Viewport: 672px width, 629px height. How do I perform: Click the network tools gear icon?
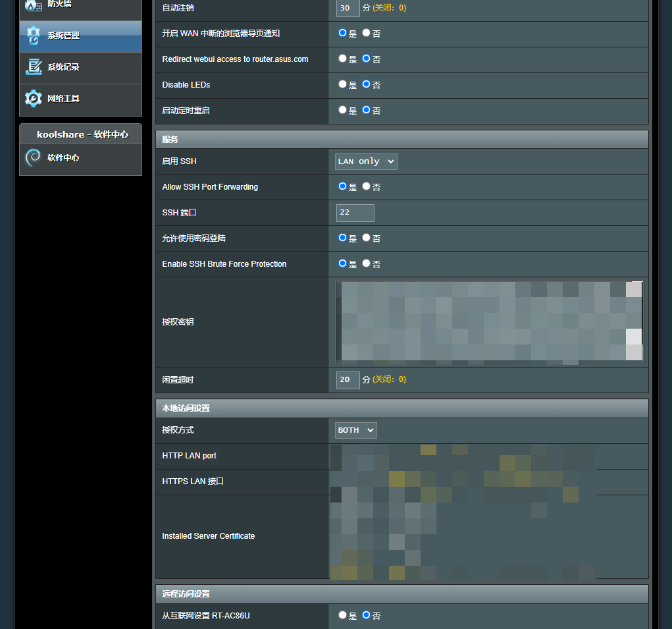tap(33, 99)
